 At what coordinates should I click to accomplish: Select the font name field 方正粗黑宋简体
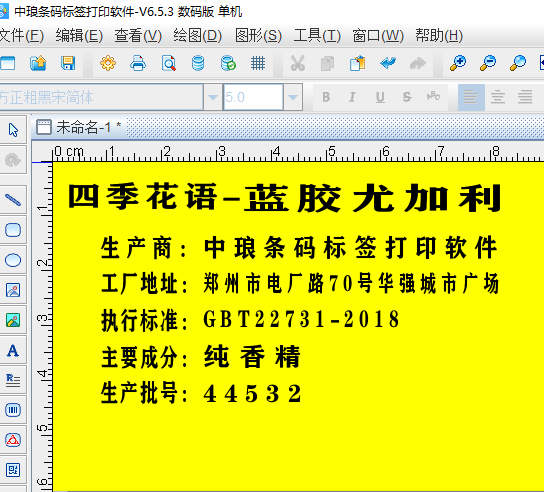[101, 97]
